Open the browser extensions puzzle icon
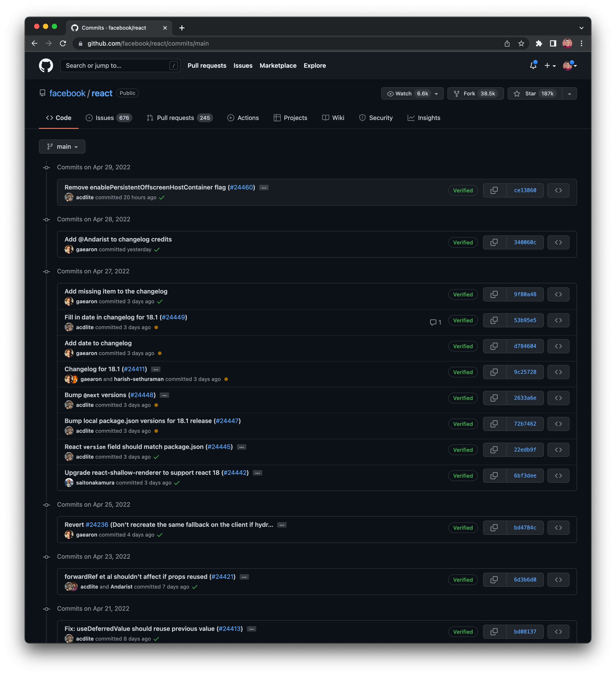 (539, 44)
